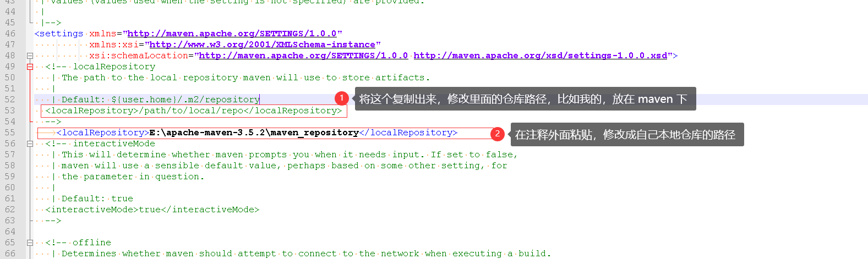
Task: Collapse the fold marker at line 48
Action: pos(30,56)
